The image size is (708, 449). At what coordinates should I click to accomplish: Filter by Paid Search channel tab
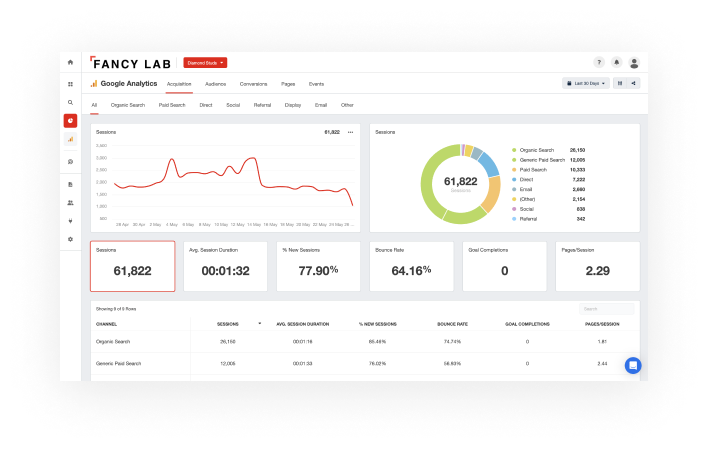(x=172, y=105)
